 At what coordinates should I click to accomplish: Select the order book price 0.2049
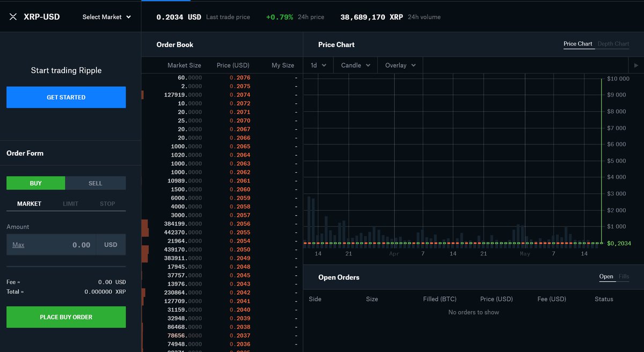pyautogui.click(x=240, y=258)
